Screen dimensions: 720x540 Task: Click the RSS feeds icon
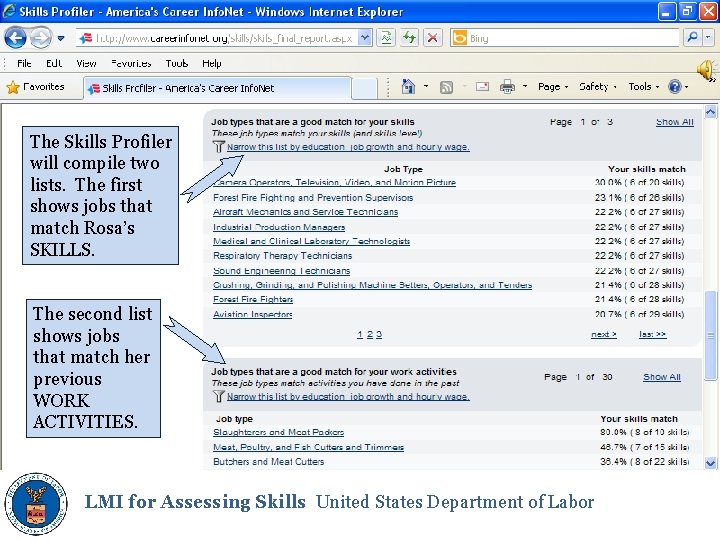point(446,87)
